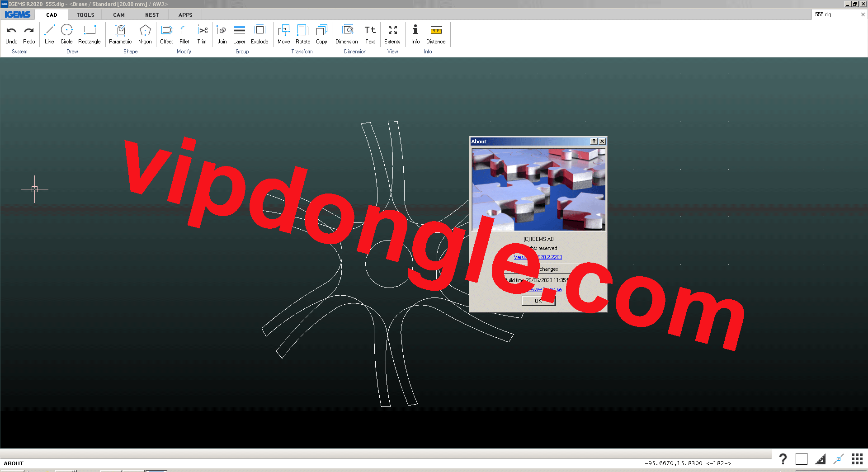Open the Parametric shape tool

(120, 34)
